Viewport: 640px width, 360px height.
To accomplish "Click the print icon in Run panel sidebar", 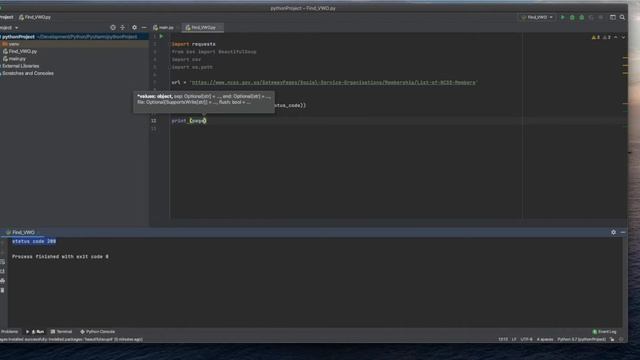I will [x=2, y=281].
